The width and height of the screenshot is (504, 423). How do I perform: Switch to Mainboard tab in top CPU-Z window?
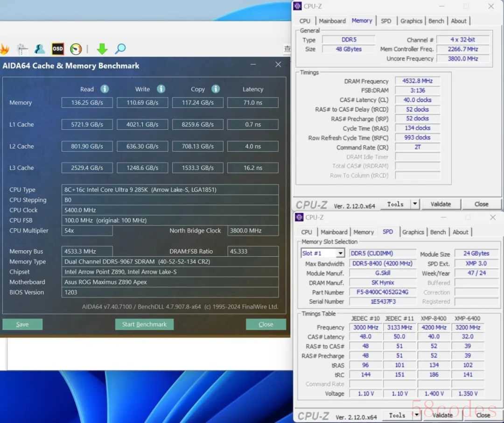coord(332,21)
